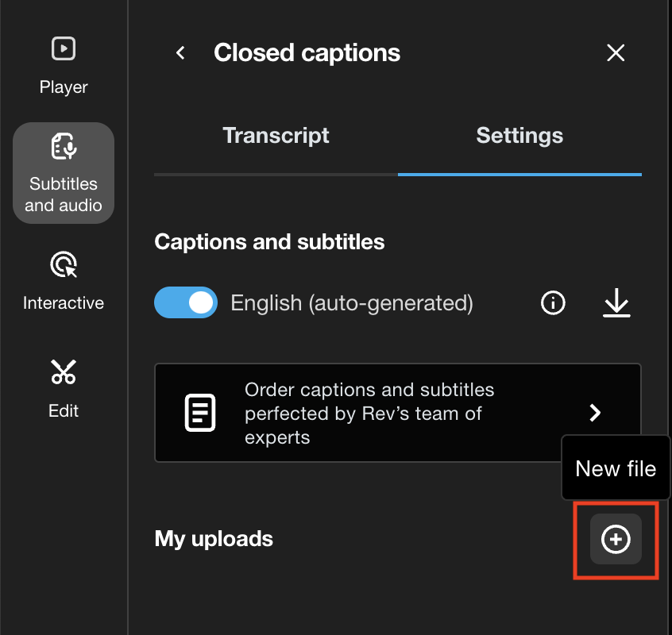Click the "Subtitles and audio" sidebar label

pyautogui.click(x=64, y=194)
